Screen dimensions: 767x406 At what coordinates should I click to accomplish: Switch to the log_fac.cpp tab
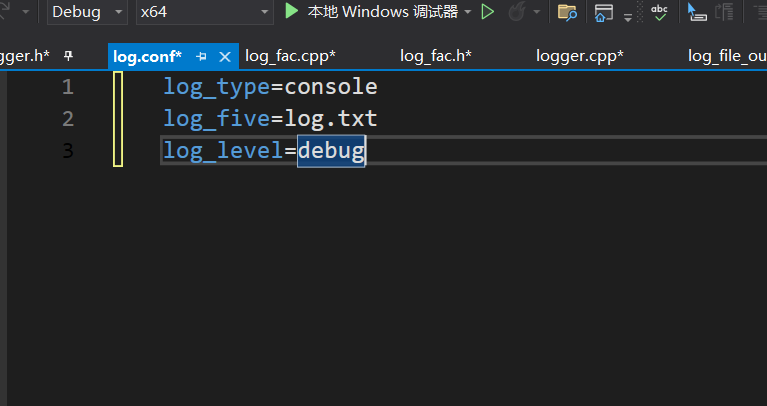pos(290,56)
